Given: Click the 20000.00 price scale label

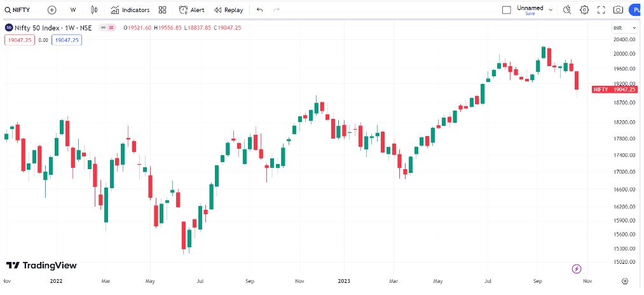Looking at the screenshot, I should (x=624, y=54).
